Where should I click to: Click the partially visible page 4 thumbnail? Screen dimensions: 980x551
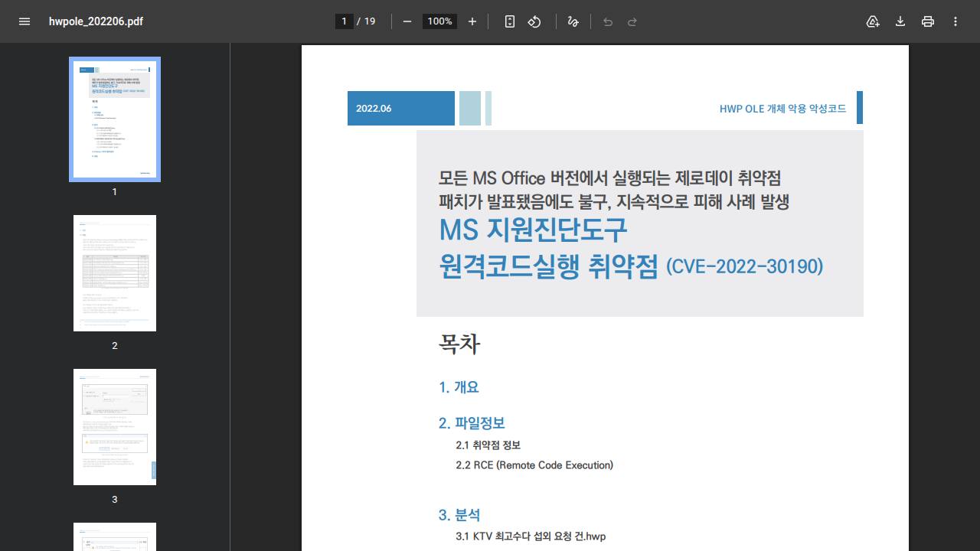115,536
